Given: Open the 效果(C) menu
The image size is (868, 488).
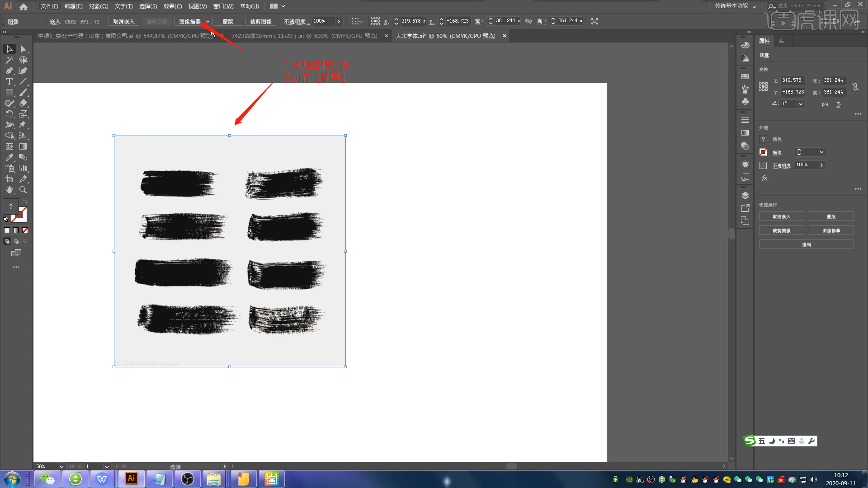Looking at the screenshot, I should [x=172, y=6].
